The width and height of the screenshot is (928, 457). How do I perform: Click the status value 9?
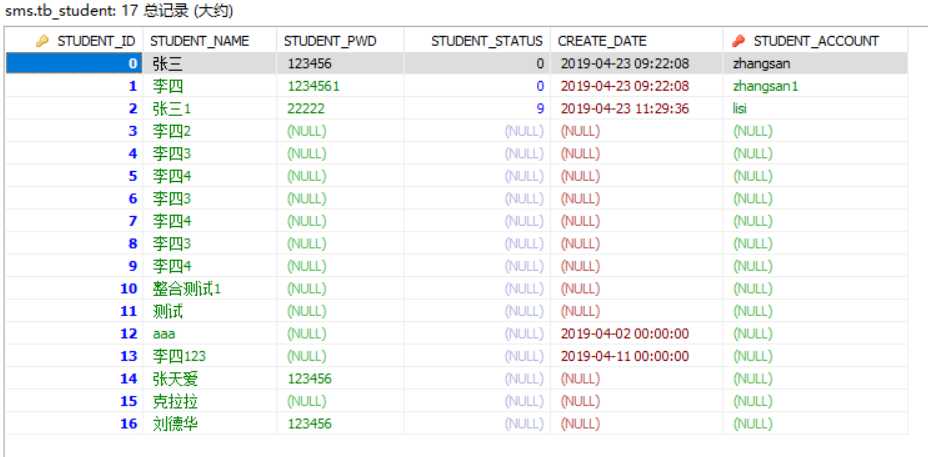(540, 108)
